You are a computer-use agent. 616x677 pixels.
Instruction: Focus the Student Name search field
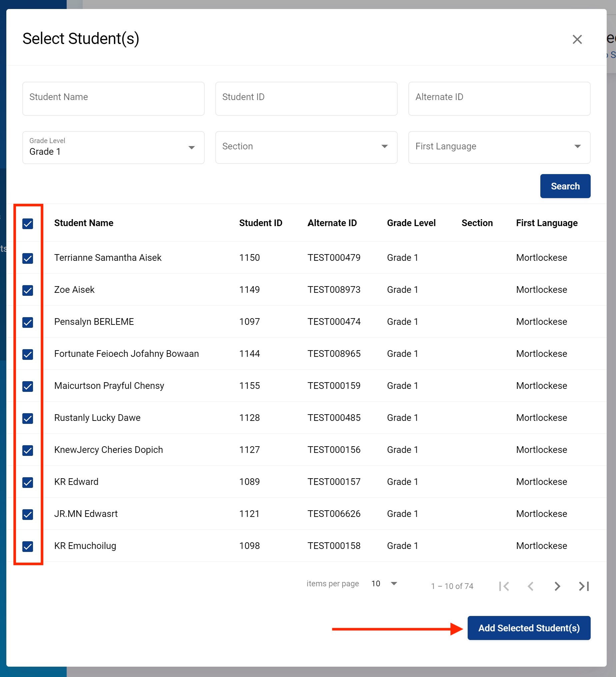[113, 98]
